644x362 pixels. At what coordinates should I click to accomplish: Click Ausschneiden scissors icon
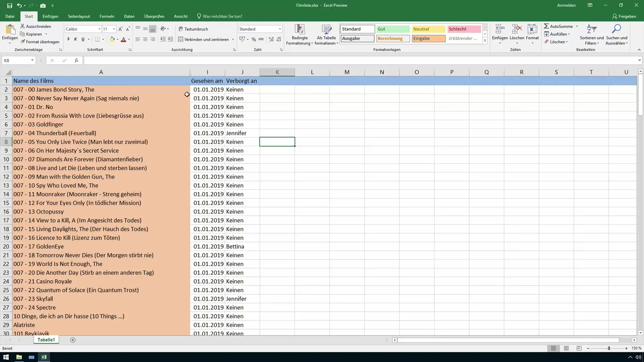(22, 26)
